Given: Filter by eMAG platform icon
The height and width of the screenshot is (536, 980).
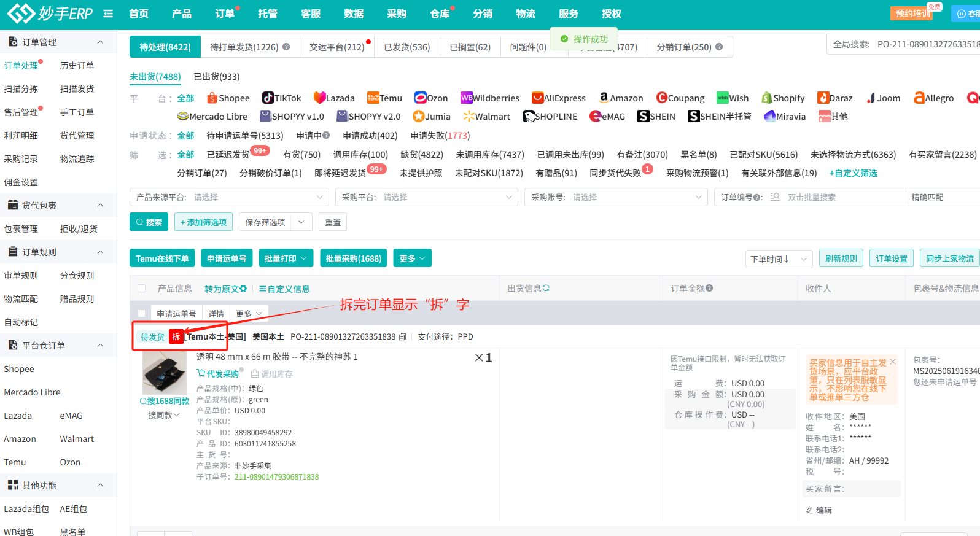Looking at the screenshot, I should pyautogui.click(x=596, y=116).
